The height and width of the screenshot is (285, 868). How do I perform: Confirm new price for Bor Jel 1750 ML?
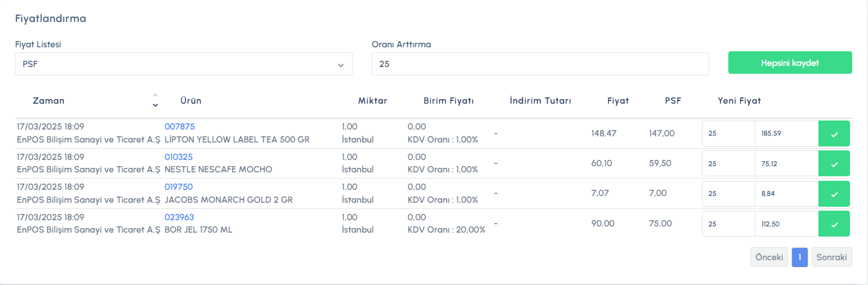[x=834, y=224]
